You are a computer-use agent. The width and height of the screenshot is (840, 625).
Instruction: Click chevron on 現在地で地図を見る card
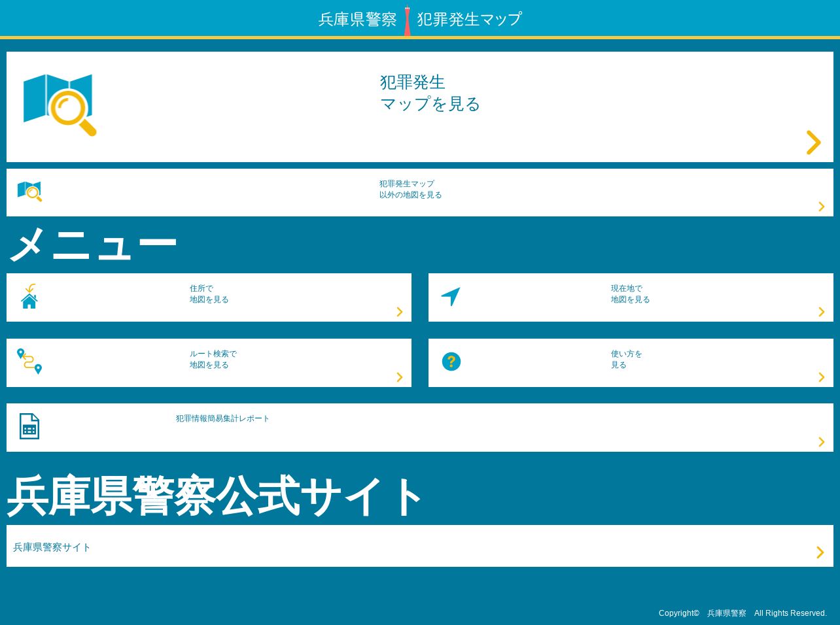(x=822, y=312)
